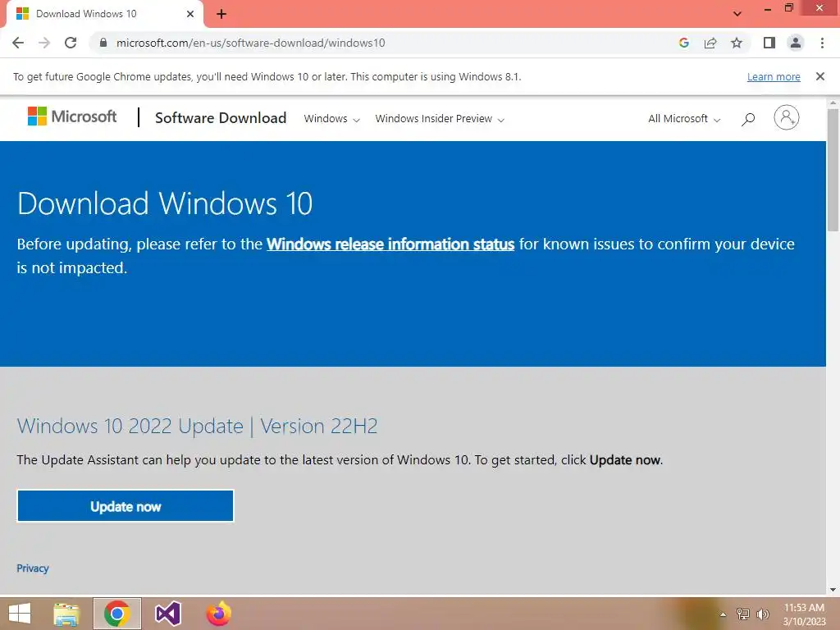Open Chrome's three-dot menu
This screenshot has width=840, height=630.
coord(822,43)
